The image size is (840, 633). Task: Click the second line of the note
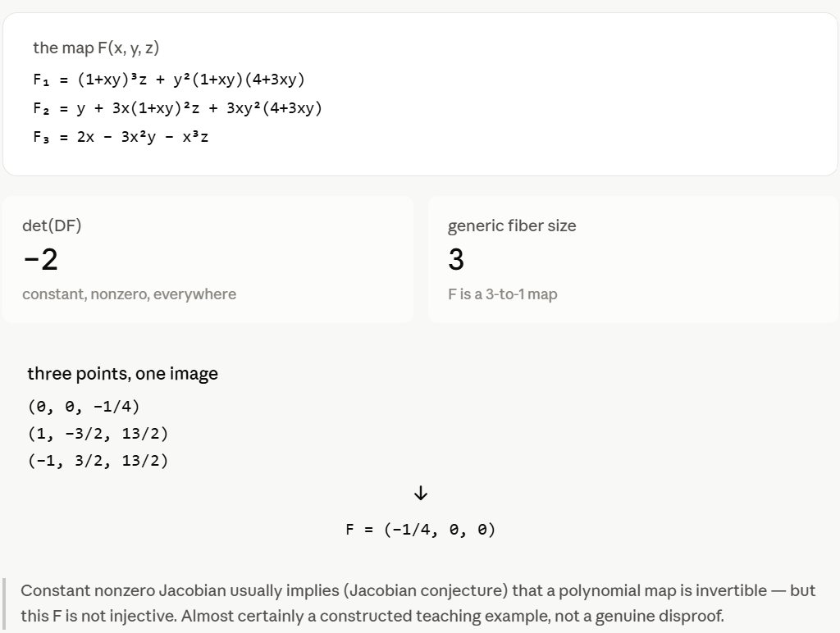(372, 616)
